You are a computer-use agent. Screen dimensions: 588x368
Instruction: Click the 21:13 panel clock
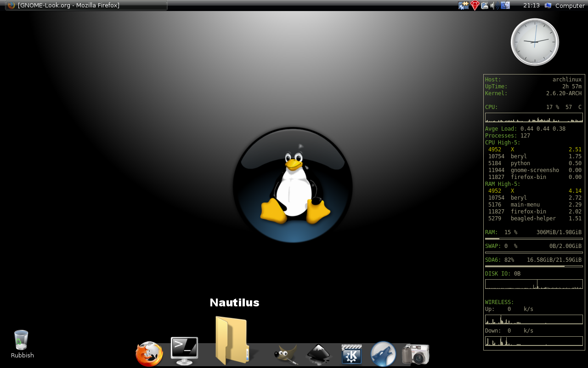coord(531,6)
